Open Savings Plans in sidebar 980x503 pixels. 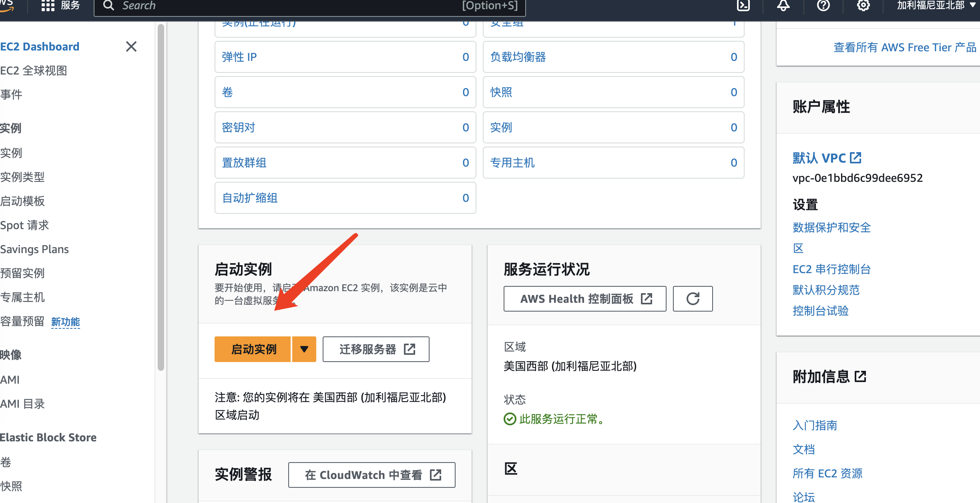click(x=34, y=249)
